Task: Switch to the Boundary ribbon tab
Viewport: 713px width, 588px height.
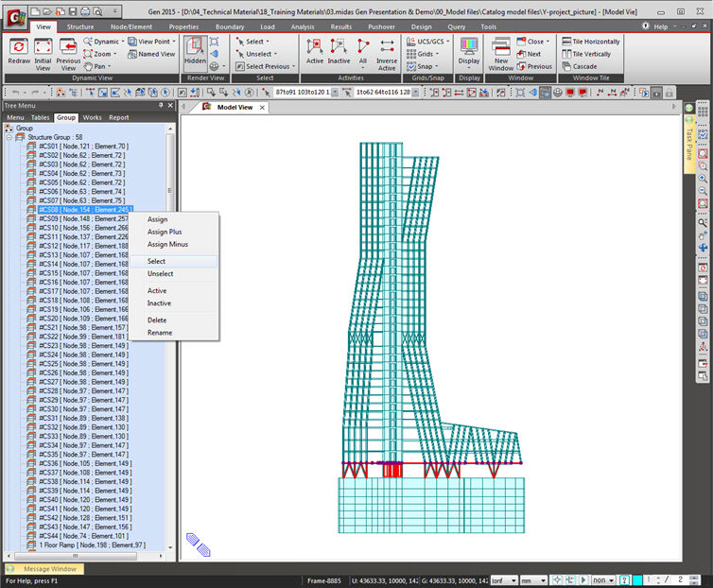Action: pos(230,26)
